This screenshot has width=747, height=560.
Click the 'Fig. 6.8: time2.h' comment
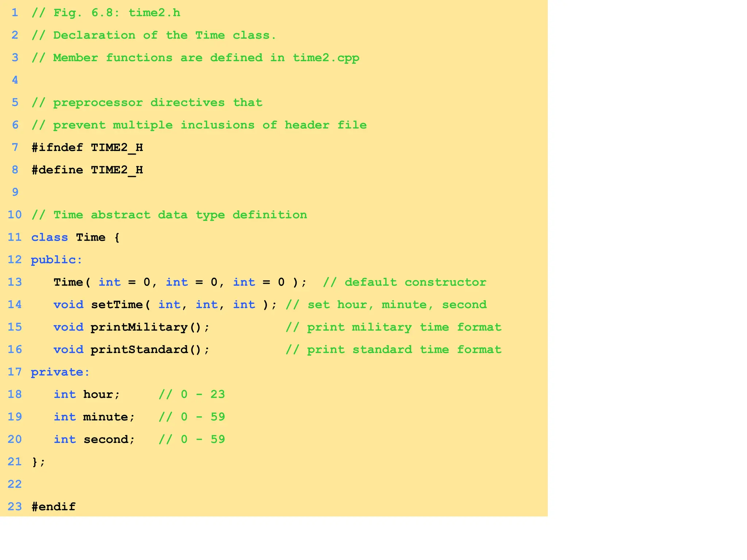[x=117, y=13]
